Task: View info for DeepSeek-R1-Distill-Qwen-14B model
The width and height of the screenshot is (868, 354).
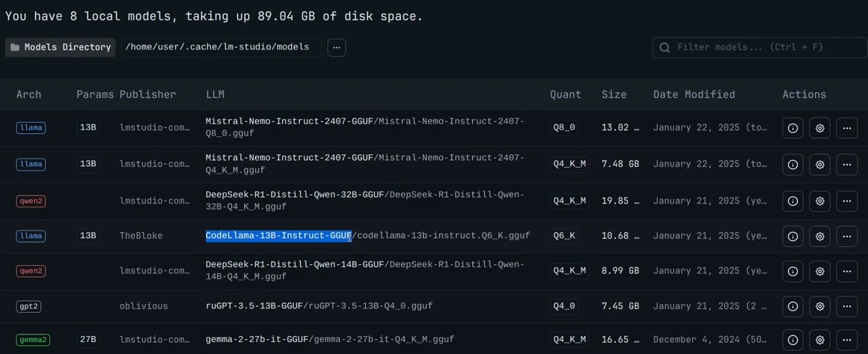Action: tap(792, 272)
